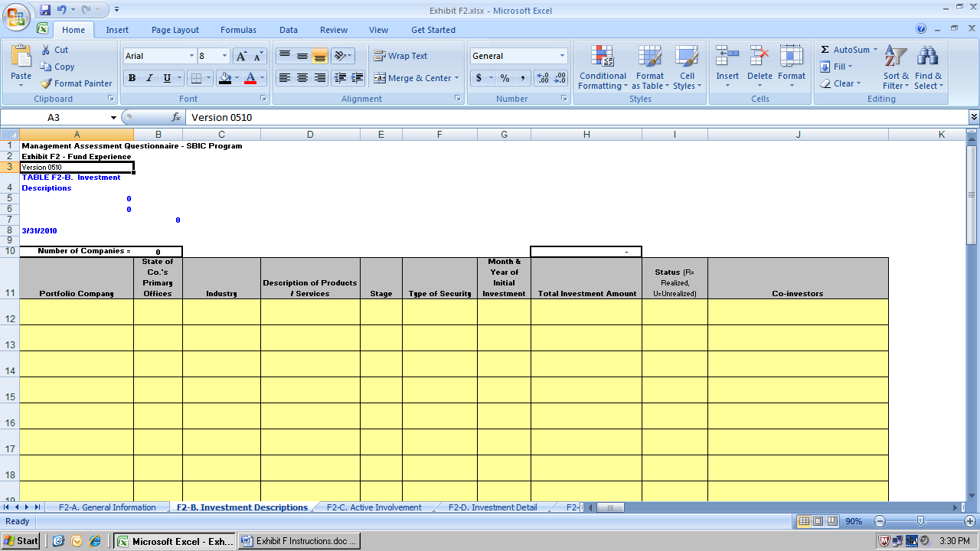Click the Conditional Formatting icon
This screenshot has height=551, width=980.
pyautogui.click(x=603, y=57)
